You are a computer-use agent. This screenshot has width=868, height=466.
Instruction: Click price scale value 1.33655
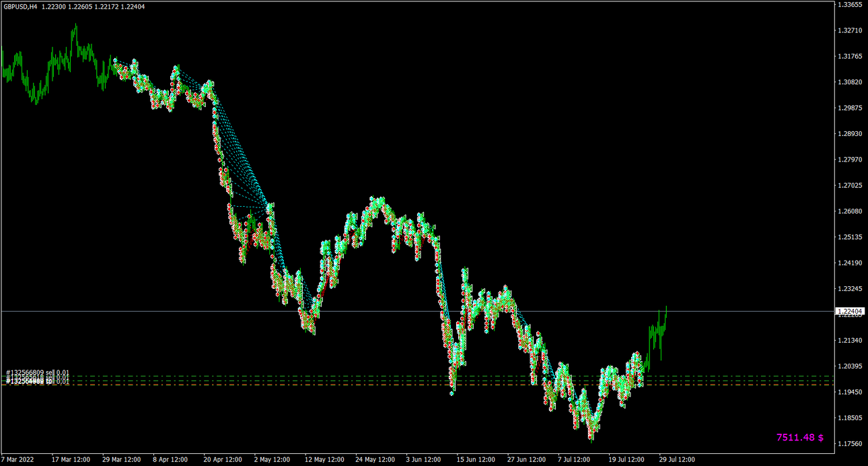click(x=850, y=5)
